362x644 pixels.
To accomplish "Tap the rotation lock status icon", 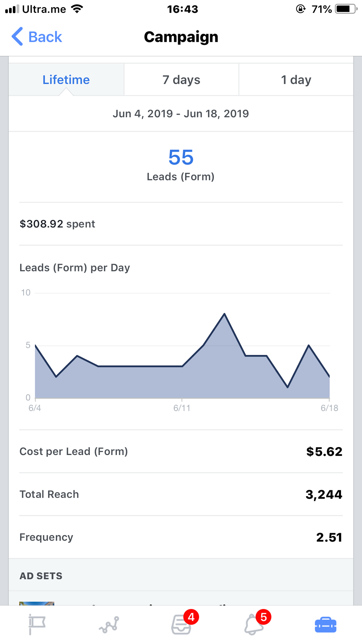I will click(x=300, y=9).
